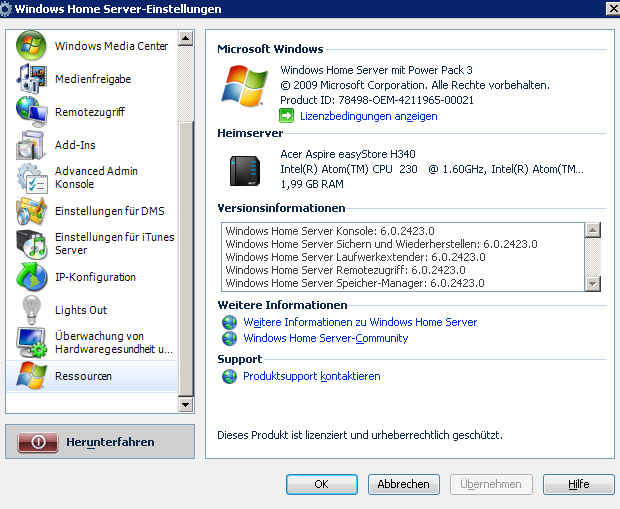Click the sidebar scrollbar thumb

pos(185,258)
